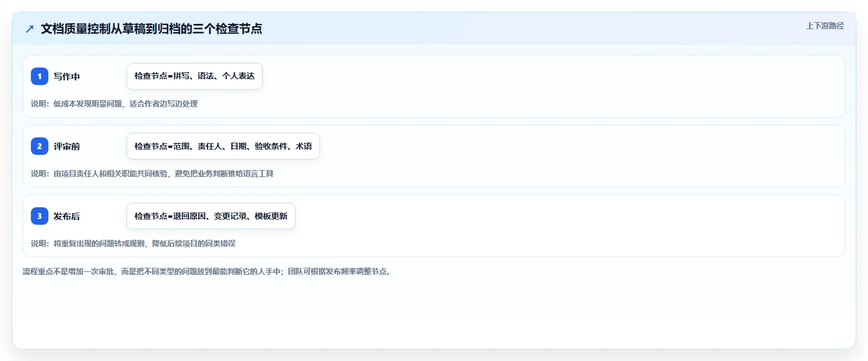Click the 写作中 stage label

(x=66, y=76)
